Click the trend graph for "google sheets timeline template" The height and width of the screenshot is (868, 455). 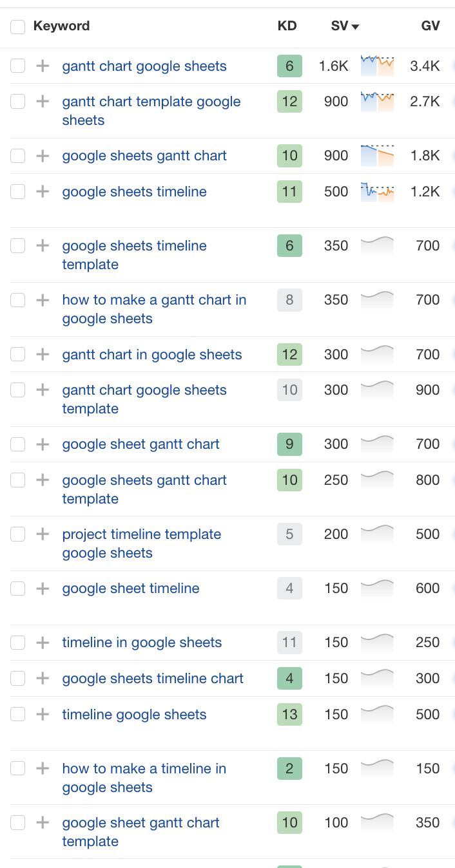point(377,245)
